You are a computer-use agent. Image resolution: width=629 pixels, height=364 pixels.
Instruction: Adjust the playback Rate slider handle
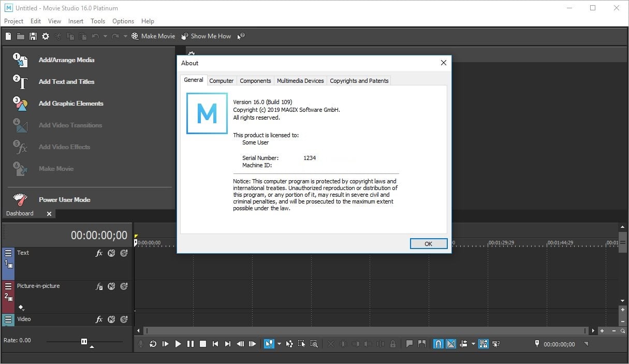[84, 341]
